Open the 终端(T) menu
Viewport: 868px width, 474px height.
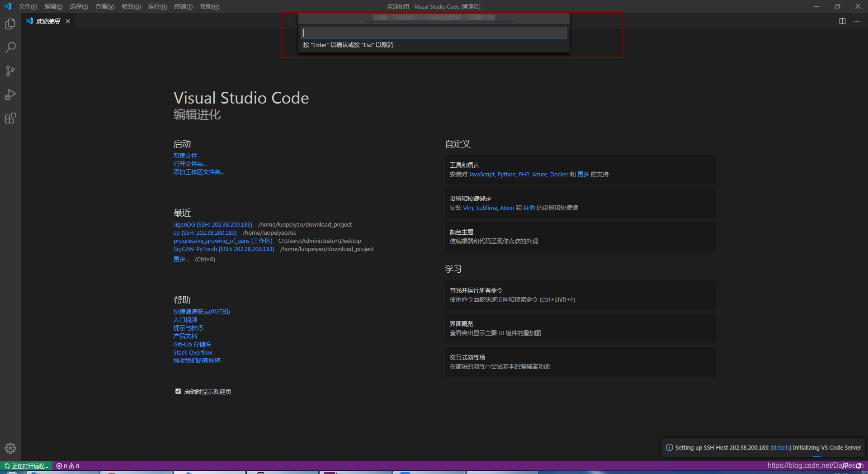(183, 6)
